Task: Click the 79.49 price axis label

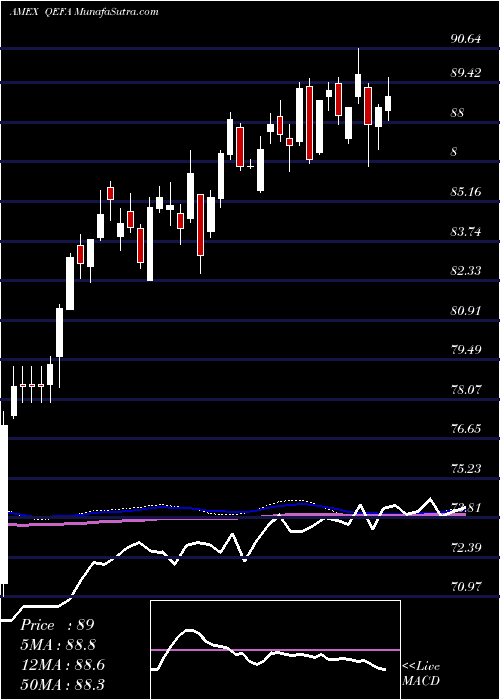Action: click(466, 350)
